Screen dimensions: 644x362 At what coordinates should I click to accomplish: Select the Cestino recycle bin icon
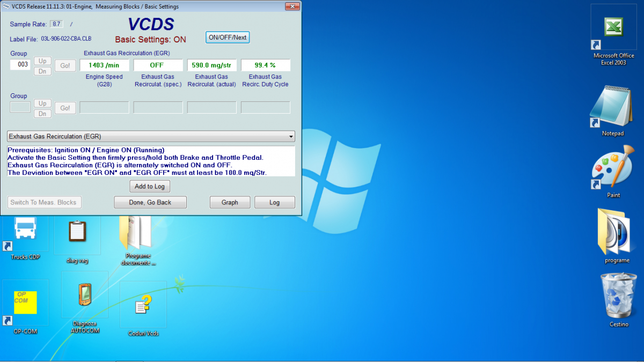(618, 300)
